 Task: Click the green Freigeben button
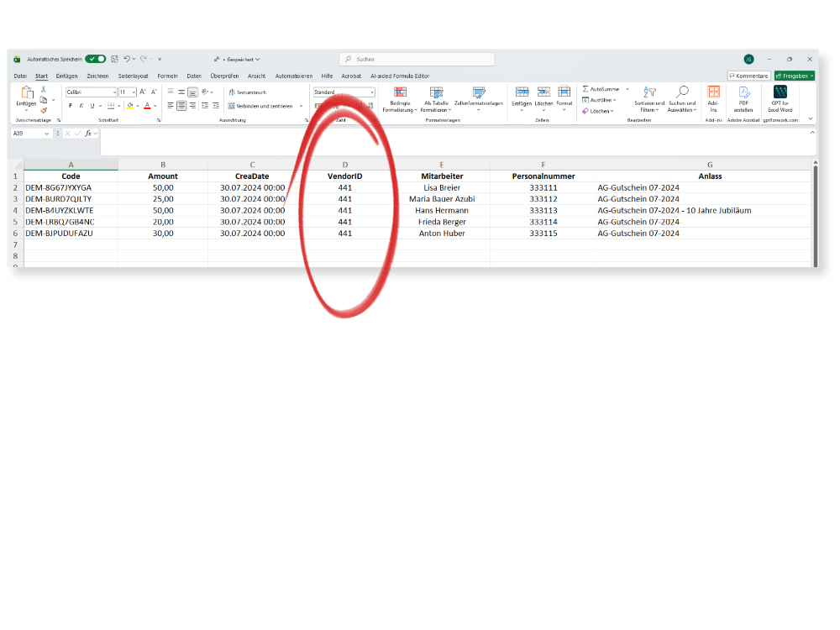(x=794, y=76)
